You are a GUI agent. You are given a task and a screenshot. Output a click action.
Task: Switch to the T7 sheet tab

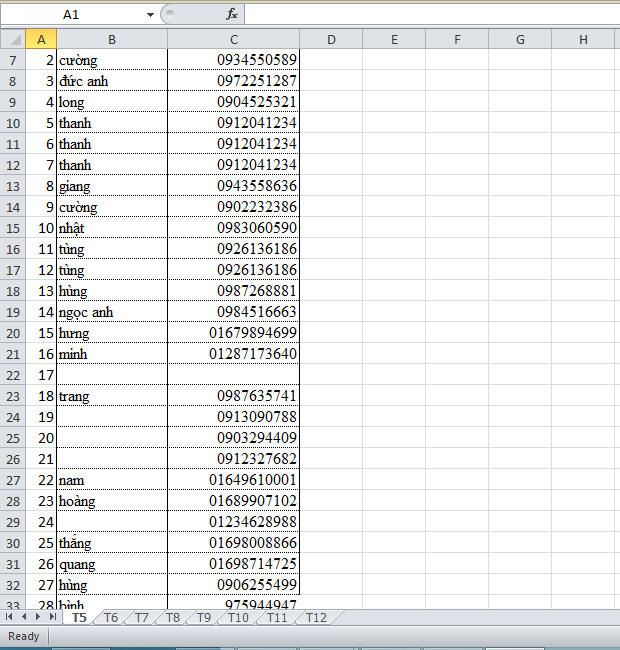[x=142, y=618]
